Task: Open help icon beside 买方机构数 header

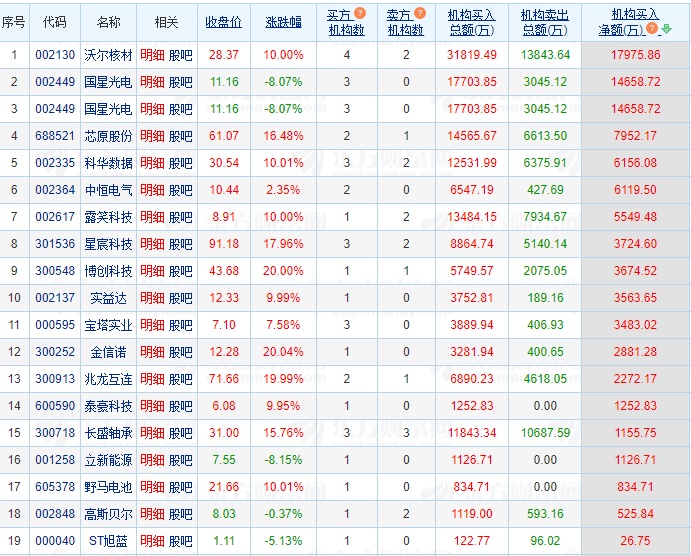Action: pos(360,14)
